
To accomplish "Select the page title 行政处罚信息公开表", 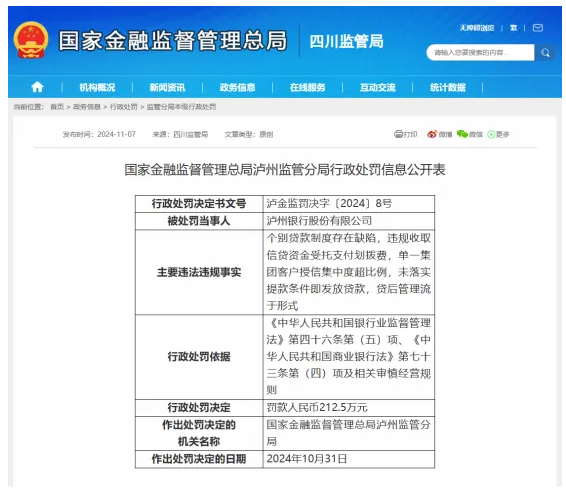I will [x=285, y=170].
